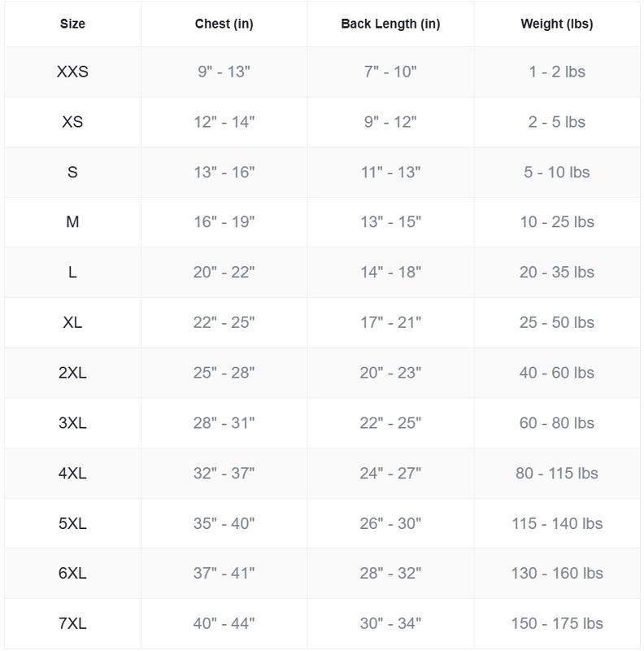Click the Chest (in) column header

click(x=224, y=24)
